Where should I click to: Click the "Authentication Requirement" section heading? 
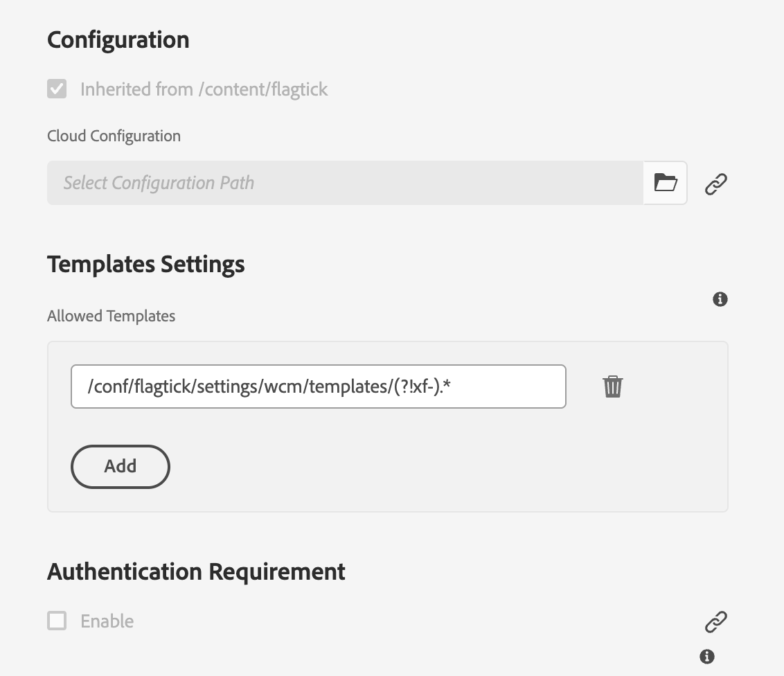point(196,571)
